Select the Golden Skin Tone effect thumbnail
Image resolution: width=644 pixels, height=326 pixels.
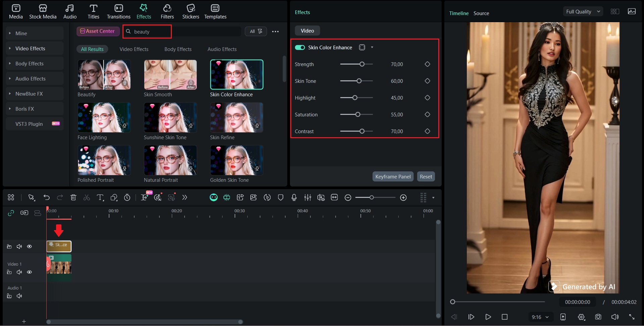click(236, 160)
